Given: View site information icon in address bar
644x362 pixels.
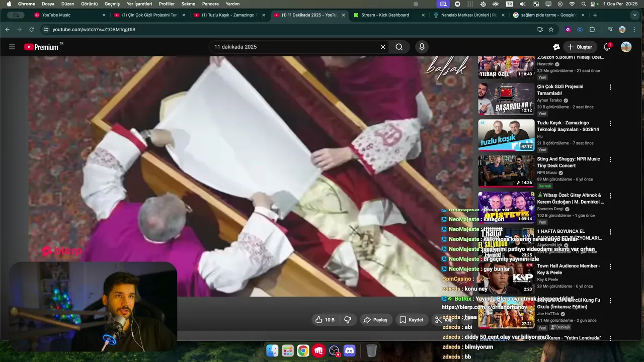Looking at the screenshot, I should click(46, 30).
